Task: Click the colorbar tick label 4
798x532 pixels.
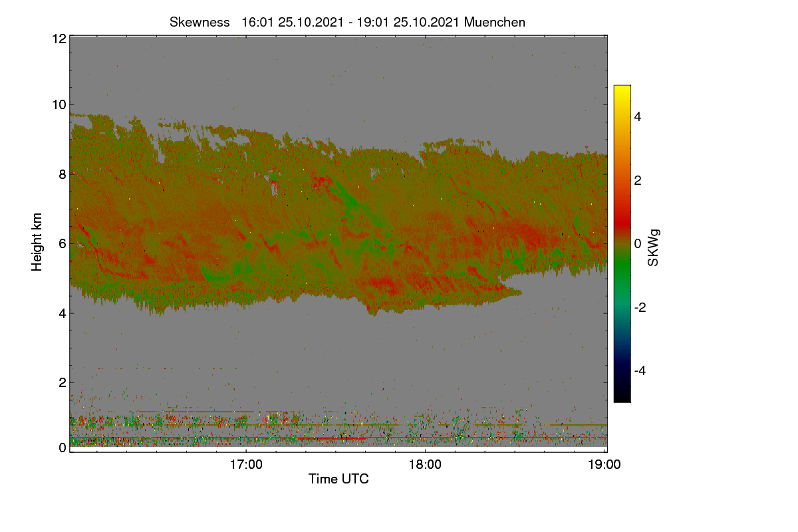Action: point(638,117)
